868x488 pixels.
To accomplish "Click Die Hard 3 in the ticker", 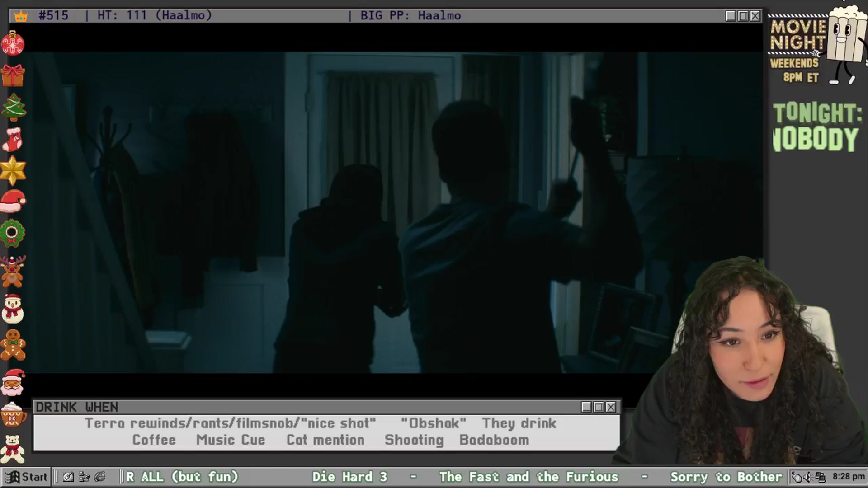I will point(349,477).
